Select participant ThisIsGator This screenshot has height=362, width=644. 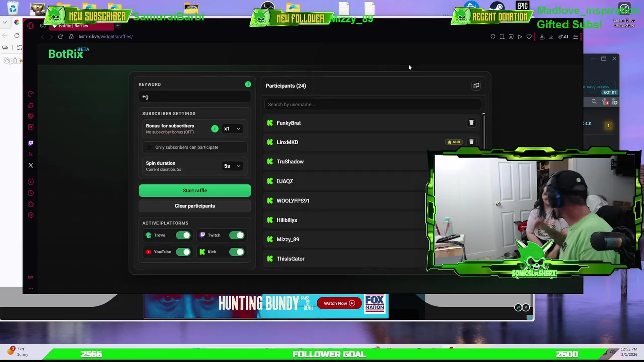coord(290,259)
